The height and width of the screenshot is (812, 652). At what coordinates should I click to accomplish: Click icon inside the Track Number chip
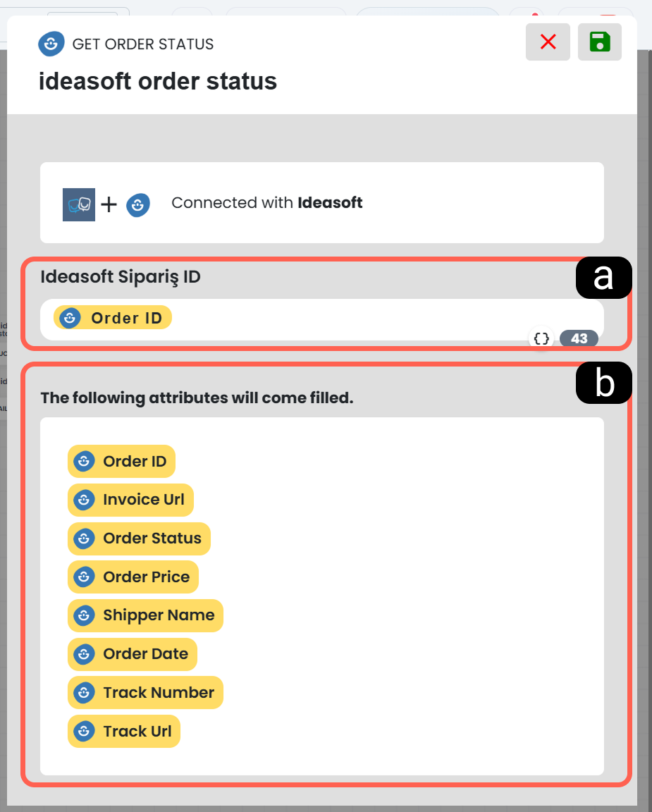tap(84, 693)
